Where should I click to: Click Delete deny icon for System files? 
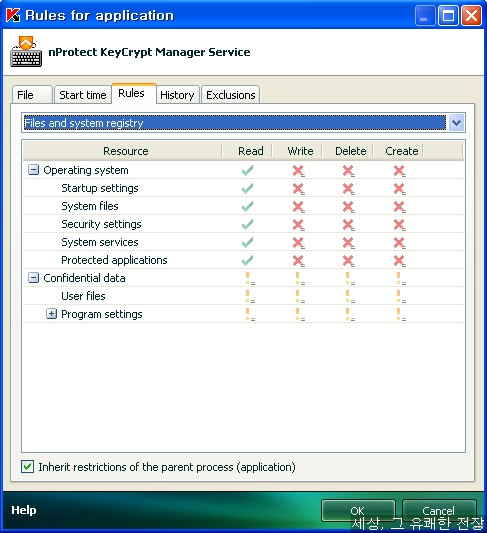(x=349, y=206)
